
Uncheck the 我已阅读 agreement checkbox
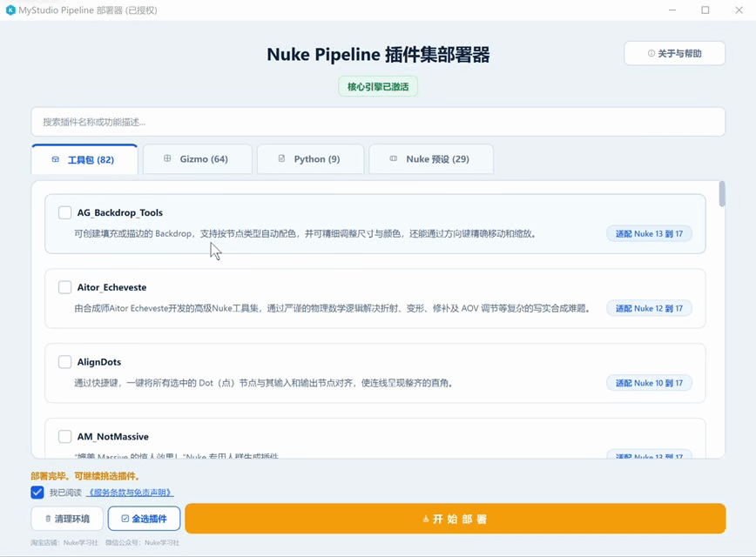point(37,493)
